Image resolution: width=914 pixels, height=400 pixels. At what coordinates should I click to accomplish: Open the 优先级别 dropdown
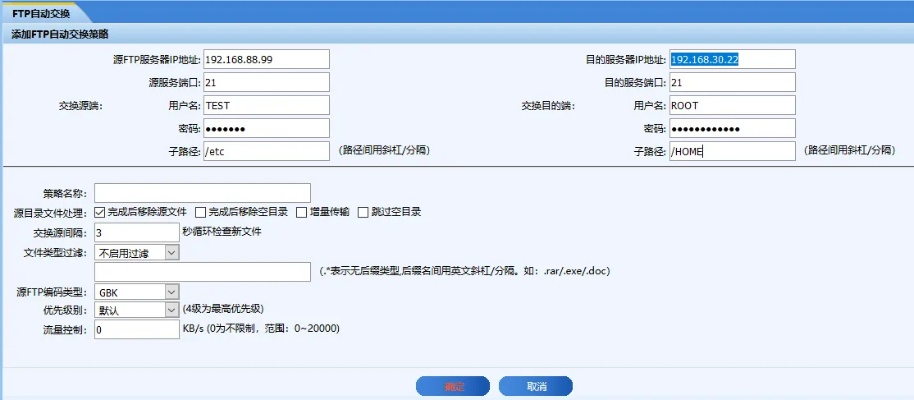(136, 310)
